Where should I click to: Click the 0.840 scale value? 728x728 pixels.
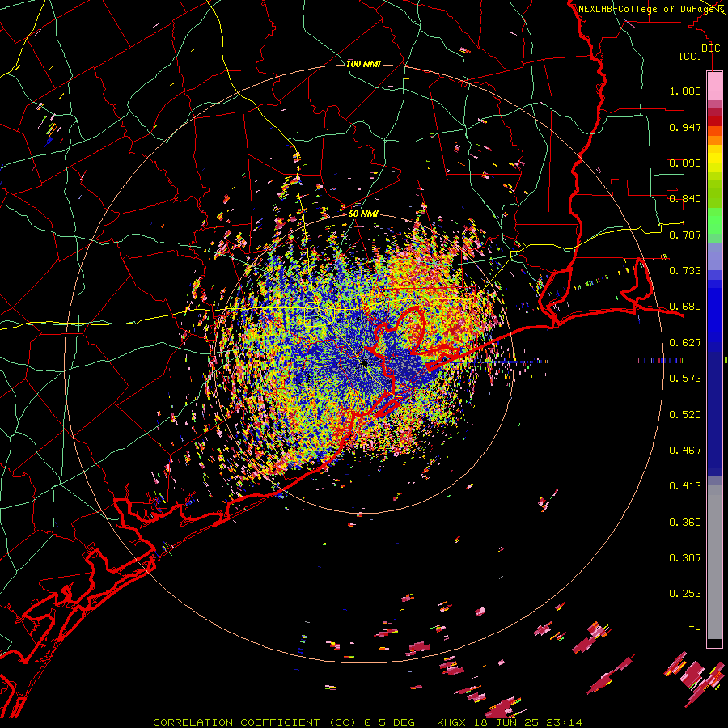(685, 199)
